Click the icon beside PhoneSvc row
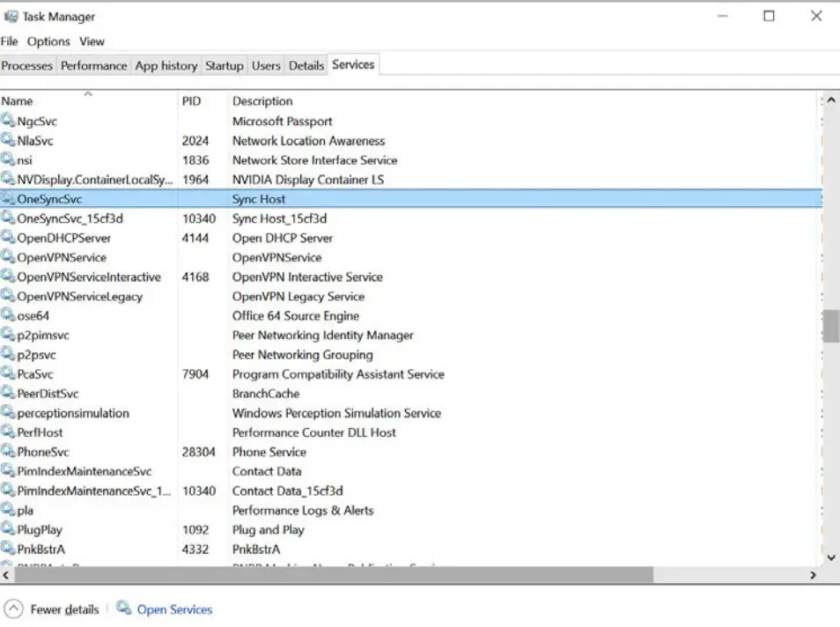This screenshot has height=627, width=840. pos(8,452)
